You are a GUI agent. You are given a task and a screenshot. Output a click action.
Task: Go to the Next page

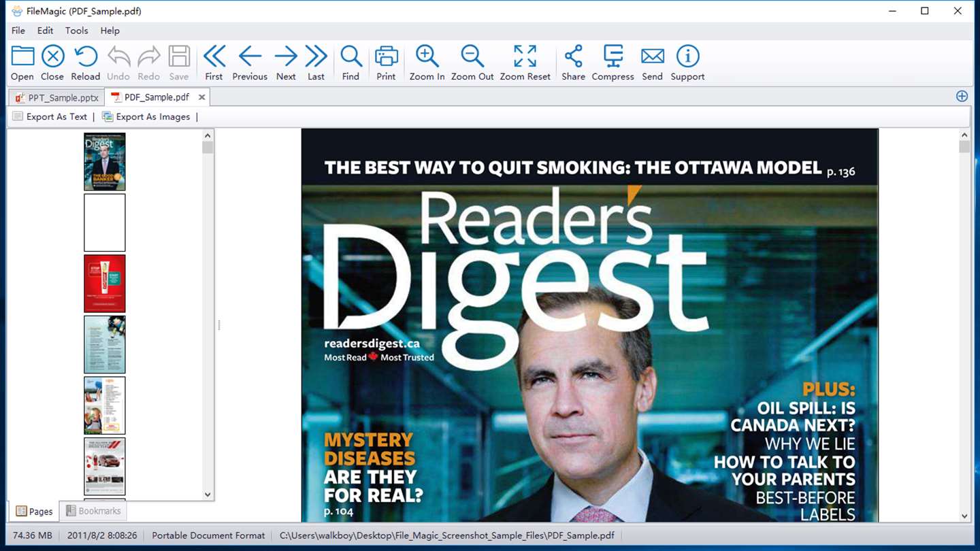pos(286,63)
